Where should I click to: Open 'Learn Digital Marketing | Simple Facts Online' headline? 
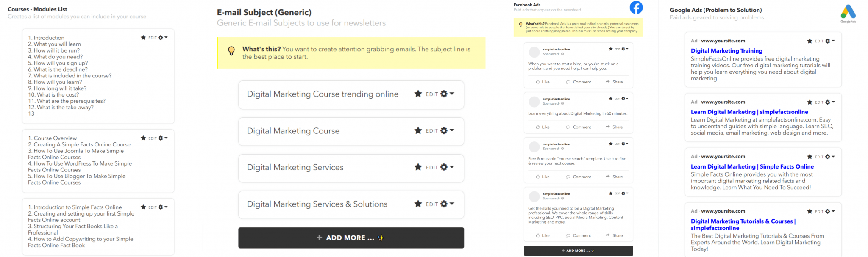click(752, 166)
